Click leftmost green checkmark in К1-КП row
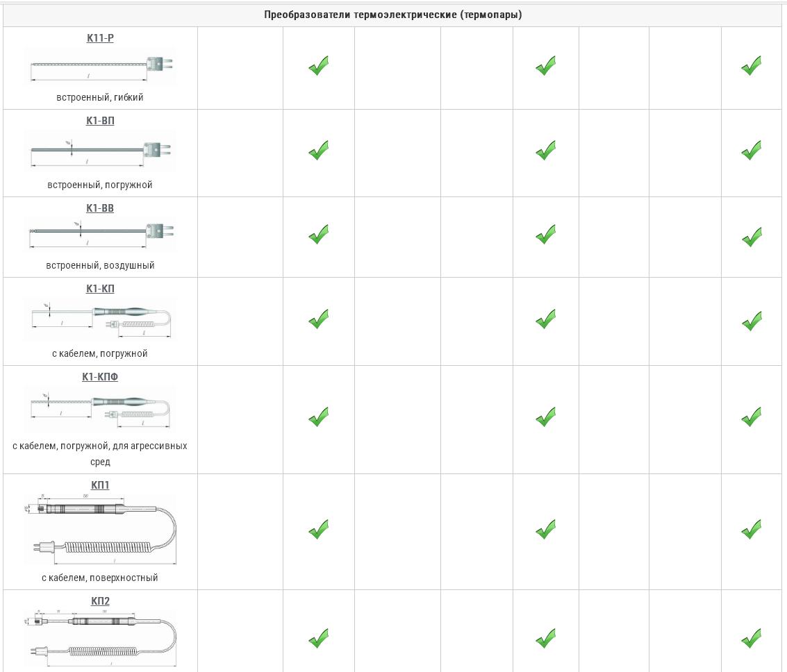787x672 pixels. pos(318,320)
